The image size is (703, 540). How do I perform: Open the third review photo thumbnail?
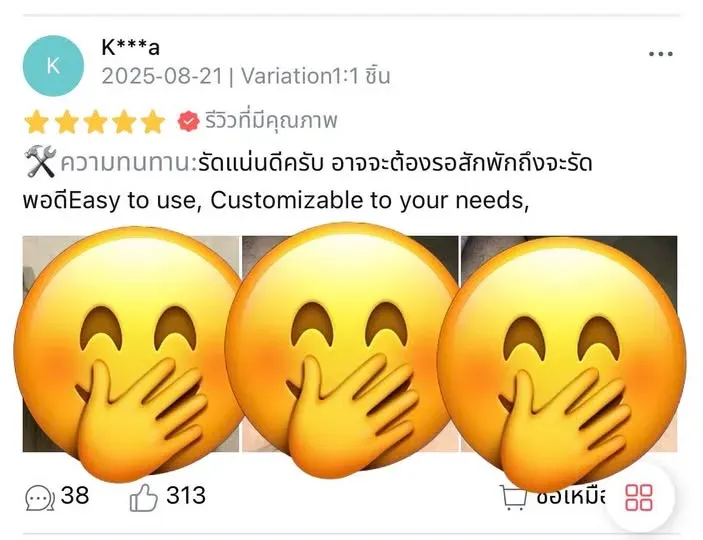(x=569, y=344)
